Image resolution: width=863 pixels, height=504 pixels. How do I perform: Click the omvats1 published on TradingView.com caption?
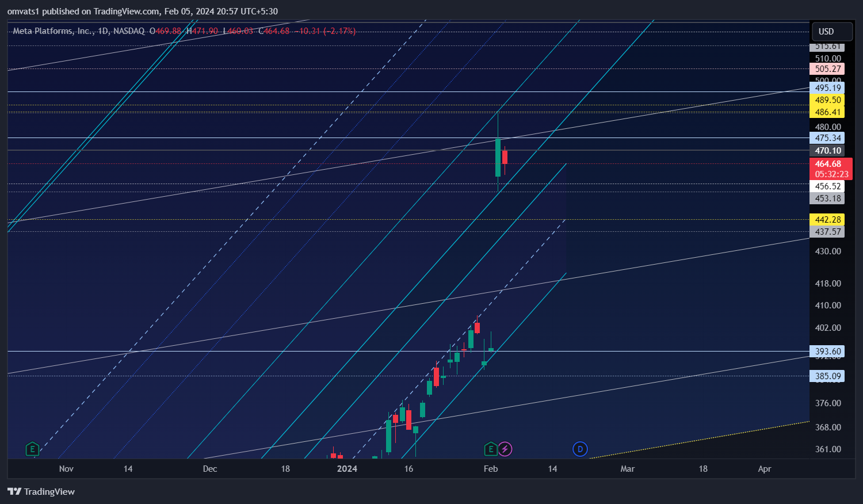[143, 12]
